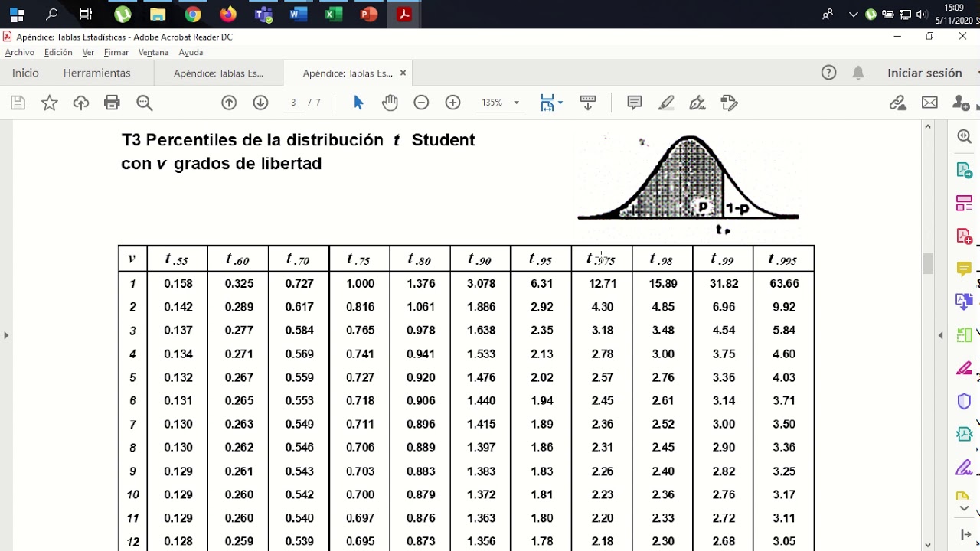Click the scrolling mode keyboard icon
The width and height of the screenshot is (980, 551).
(x=588, y=103)
